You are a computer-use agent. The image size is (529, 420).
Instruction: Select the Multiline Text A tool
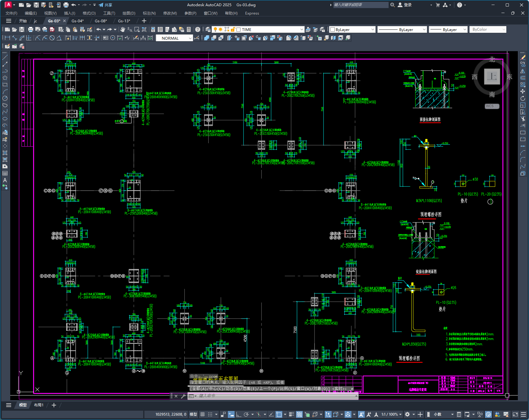[x=5, y=180]
